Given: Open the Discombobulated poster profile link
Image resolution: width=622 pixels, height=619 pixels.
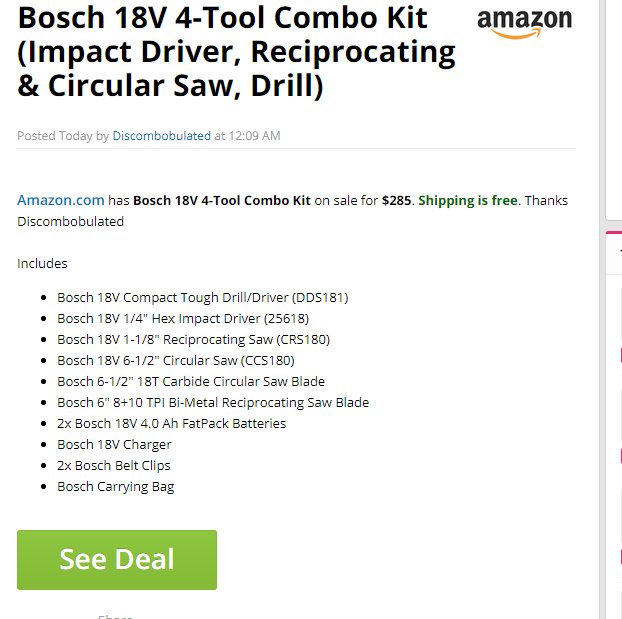Looking at the screenshot, I should pos(162,136).
